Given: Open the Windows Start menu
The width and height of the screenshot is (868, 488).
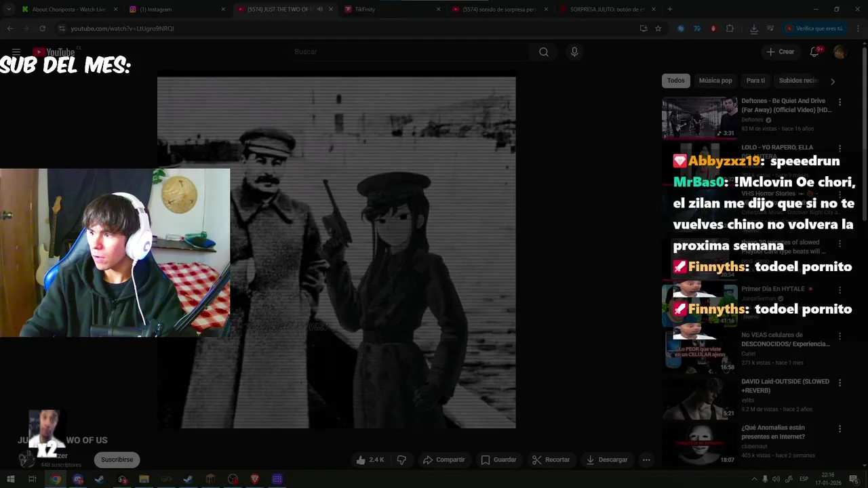Looking at the screenshot, I should 10,479.
